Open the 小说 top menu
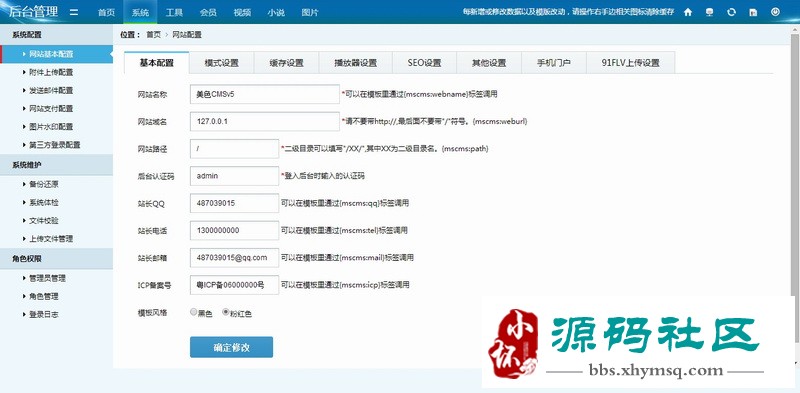The width and height of the screenshot is (800, 393). [x=276, y=12]
